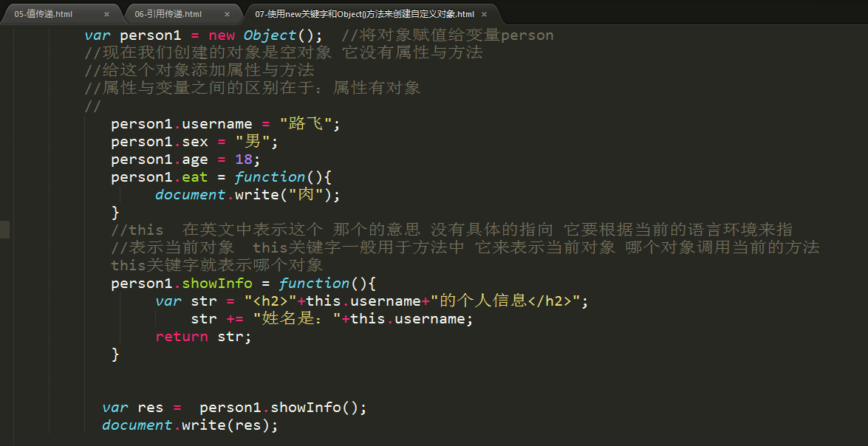The height and width of the screenshot is (446, 868).
Task: Switch to the 05-值传递.html tab
Action: (x=44, y=14)
